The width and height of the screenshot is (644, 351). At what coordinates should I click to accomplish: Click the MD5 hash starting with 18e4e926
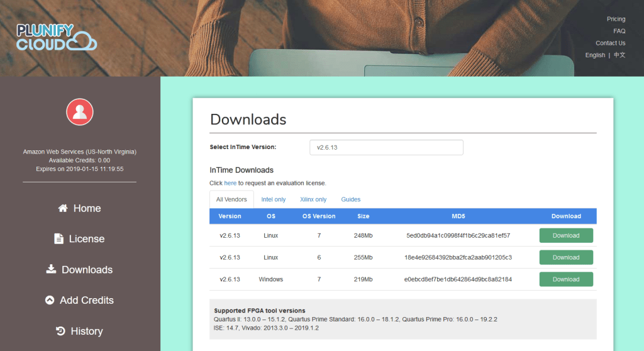click(458, 257)
